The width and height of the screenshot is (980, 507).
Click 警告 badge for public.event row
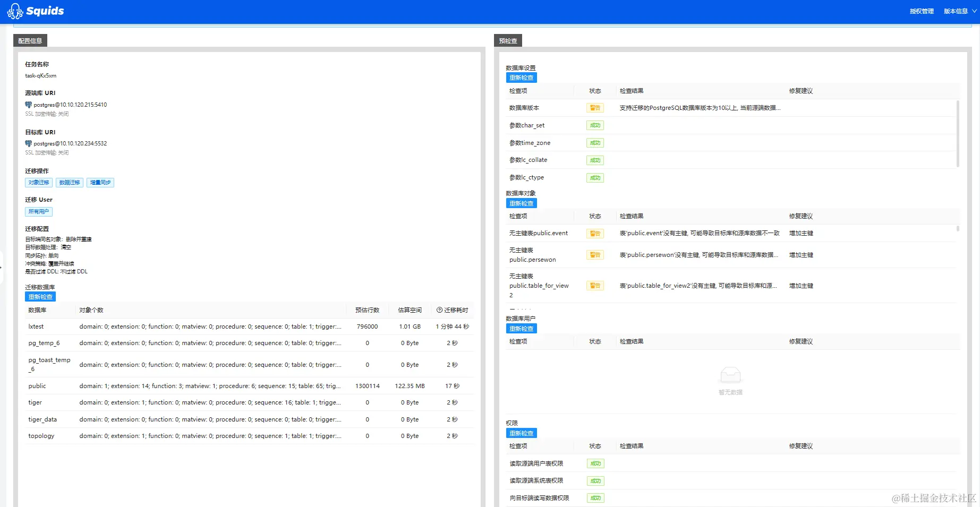pyautogui.click(x=595, y=234)
